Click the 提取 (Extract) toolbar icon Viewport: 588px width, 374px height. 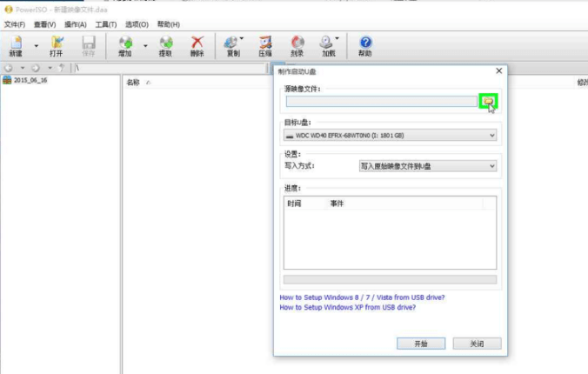165,46
